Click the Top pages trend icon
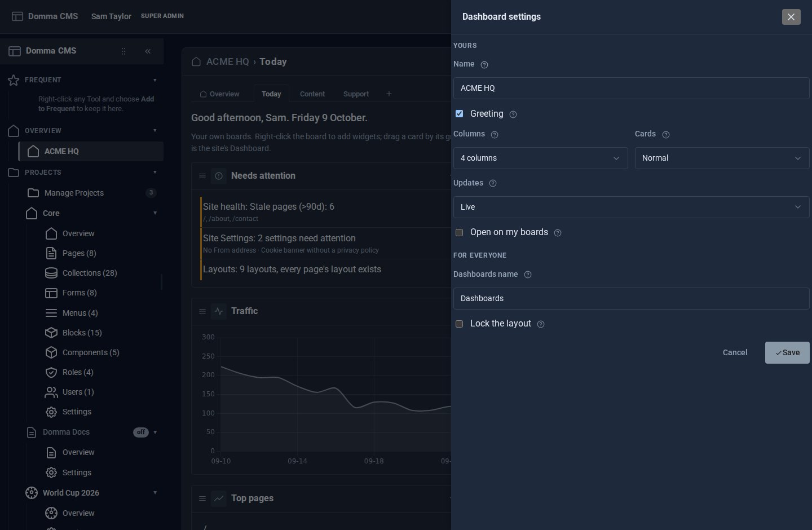The image size is (812, 530). click(219, 498)
